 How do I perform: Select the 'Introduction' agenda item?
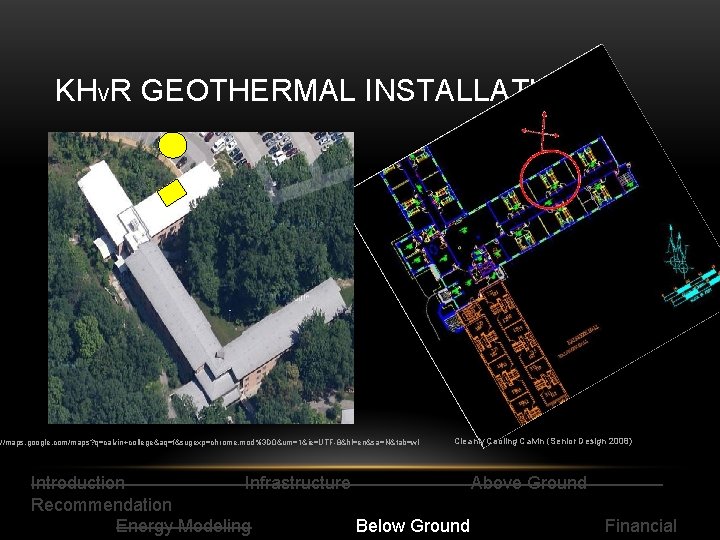[x=78, y=483]
